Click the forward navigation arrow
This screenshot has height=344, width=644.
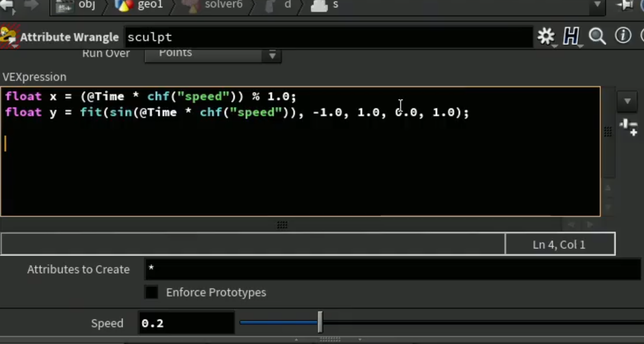click(x=31, y=5)
